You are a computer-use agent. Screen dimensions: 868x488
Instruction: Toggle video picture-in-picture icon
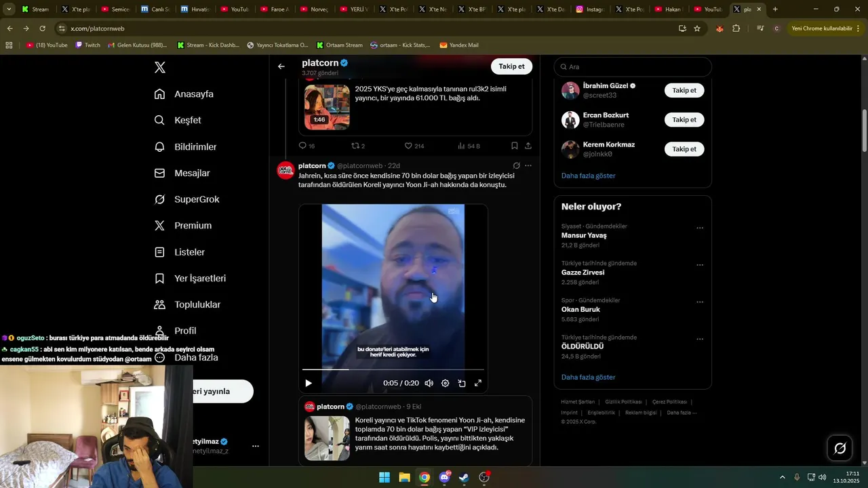[x=462, y=383]
